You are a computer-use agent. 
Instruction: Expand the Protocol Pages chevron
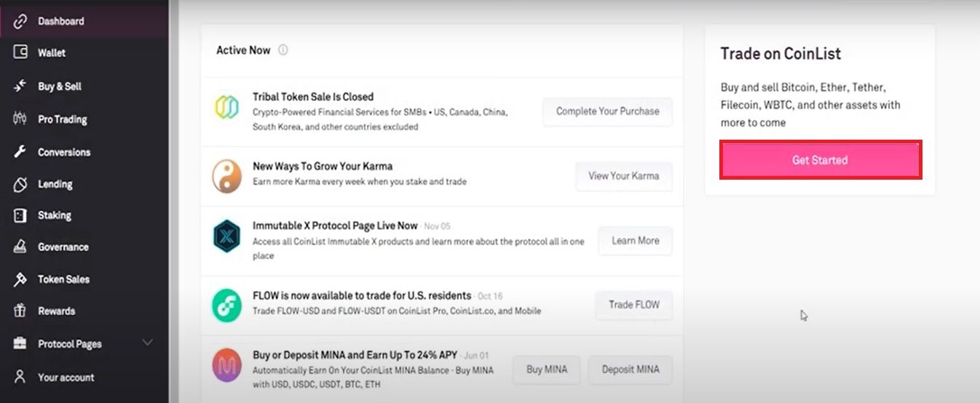(147, 343)
